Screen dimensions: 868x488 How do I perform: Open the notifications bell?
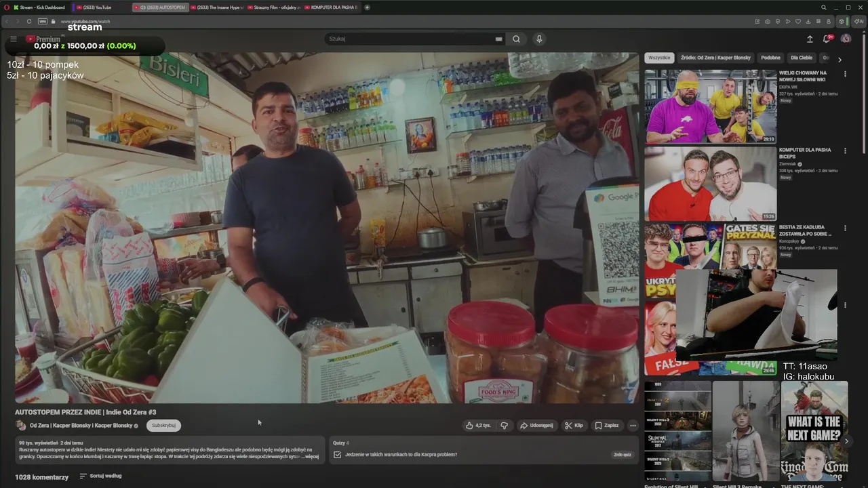point(827,39)
